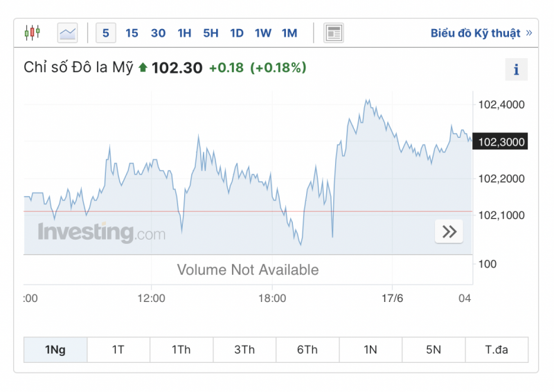This screenshot has height=392, width=554.
Task: Click the 18:00 time axis marker
Action: click(x=272, y=298)
